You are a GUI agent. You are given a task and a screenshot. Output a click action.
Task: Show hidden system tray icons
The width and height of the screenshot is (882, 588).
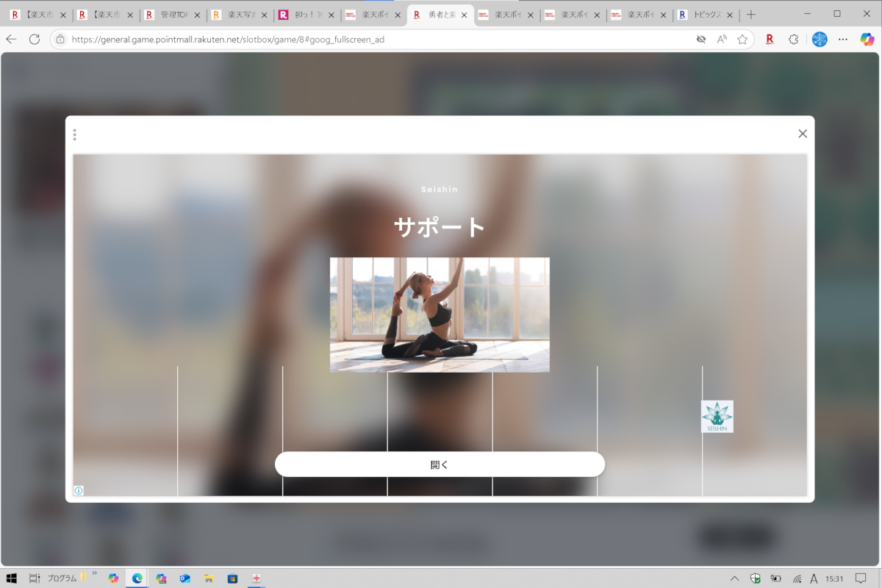tap(734, 578)
